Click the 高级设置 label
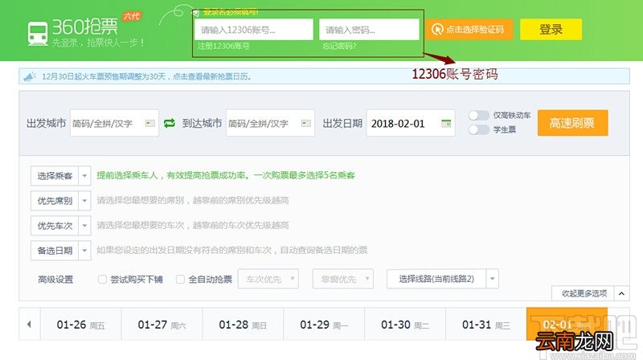 click(x=55, y=280)
